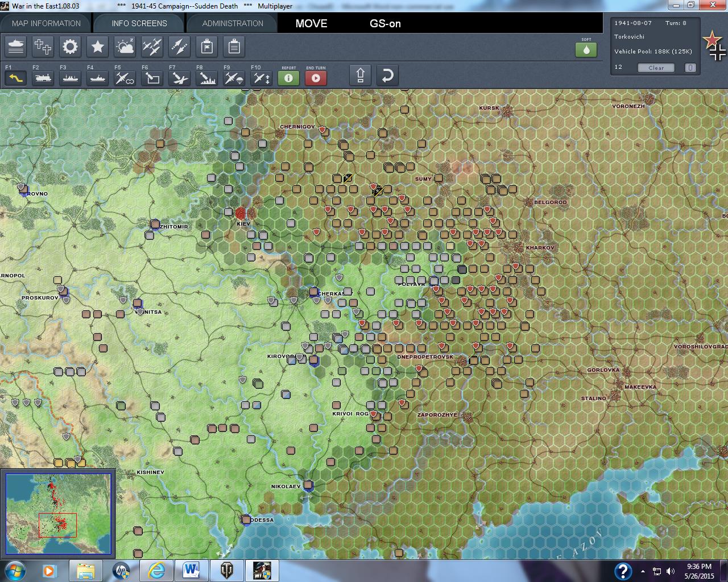Open Windows Explorer folder taskbar icon

coord(86,570)
